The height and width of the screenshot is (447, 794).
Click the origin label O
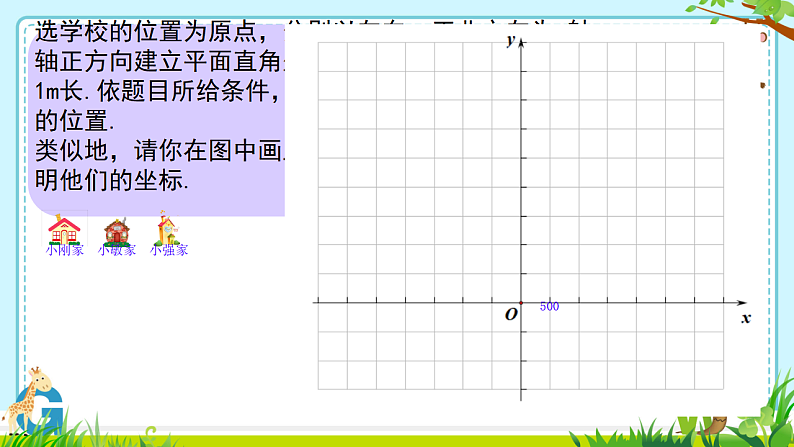tap(511, 315)
